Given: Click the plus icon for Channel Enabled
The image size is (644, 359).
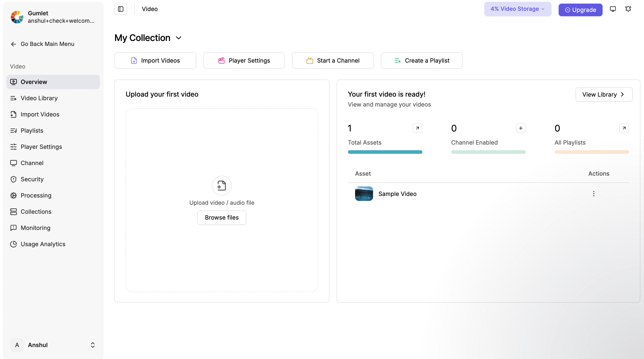Looking at the screenshot, I should (x=521, y=128).
